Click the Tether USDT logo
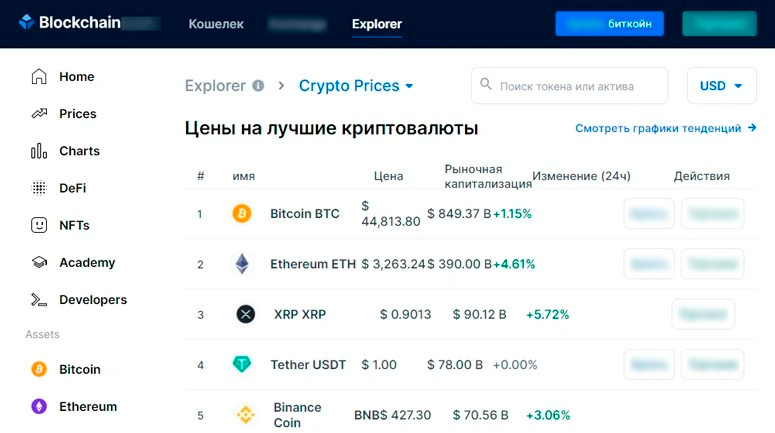Image resolution: width=775 pixels, height=433 pixels. coord(242,365)
